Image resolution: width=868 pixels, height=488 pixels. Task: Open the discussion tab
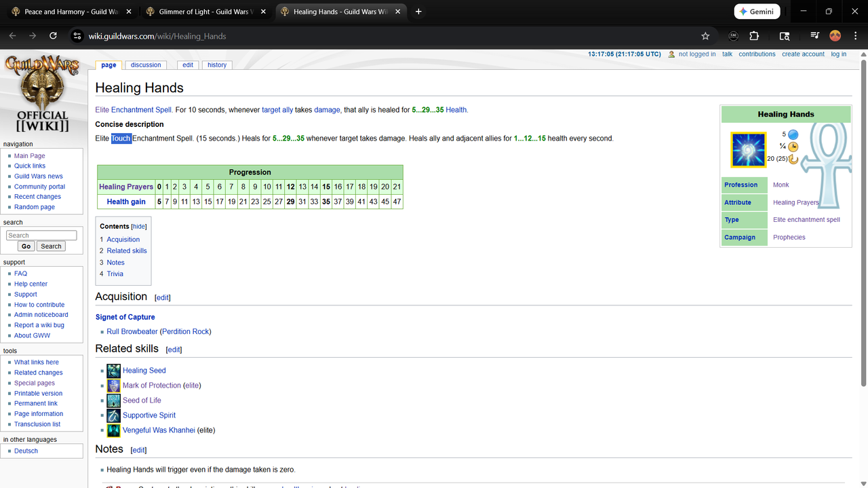[146, 65]
